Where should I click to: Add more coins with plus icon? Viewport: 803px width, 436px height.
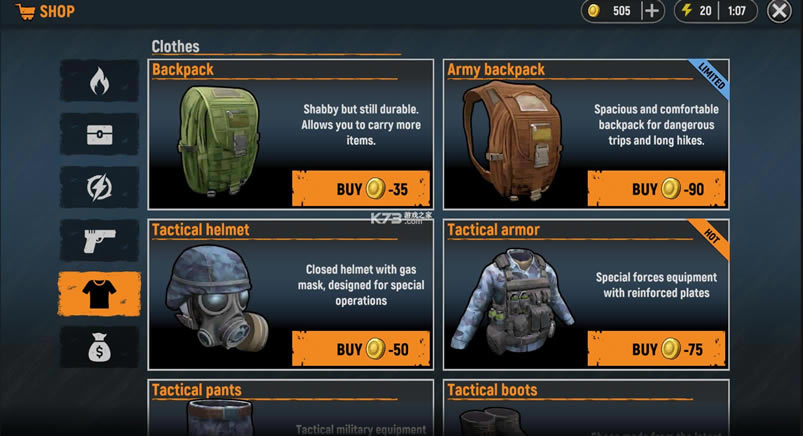(652, 11)
